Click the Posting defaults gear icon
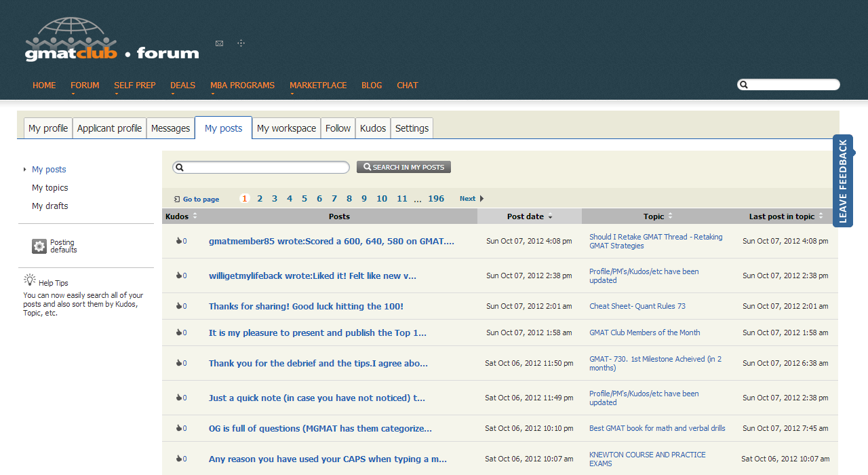 (x=39, y=246)
